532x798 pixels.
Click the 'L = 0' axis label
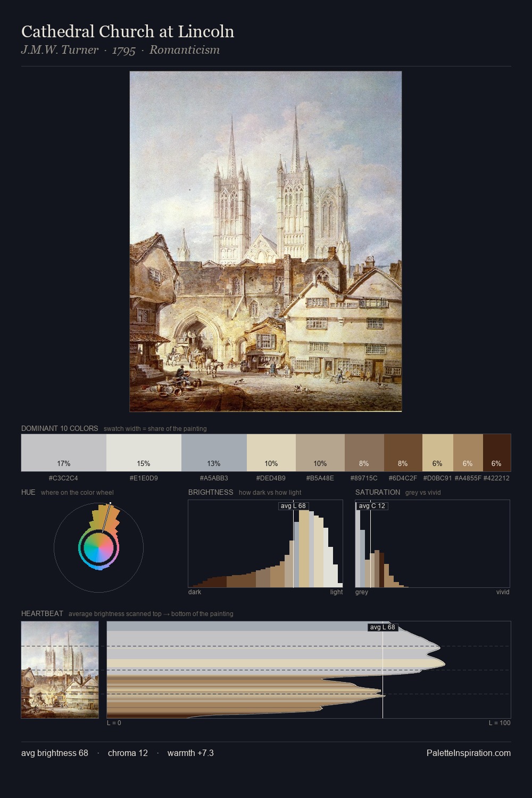point(114,722)
